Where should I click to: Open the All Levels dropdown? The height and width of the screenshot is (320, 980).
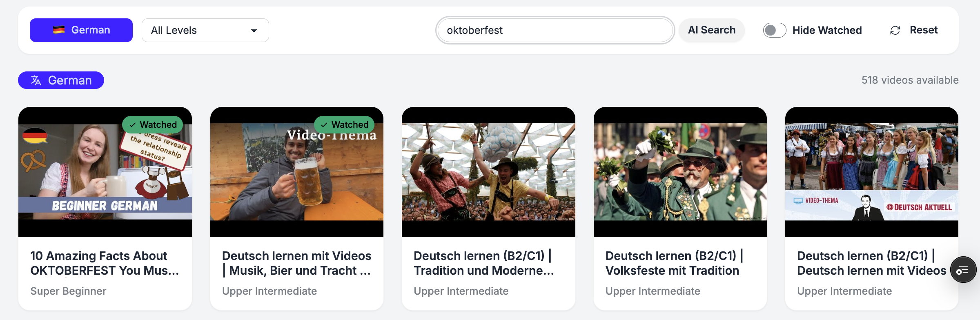(205, 30)
